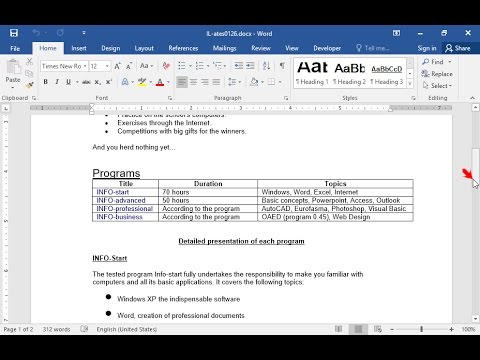Open the Insert ribbon tab
480x360 pixels.
(79, 48)
